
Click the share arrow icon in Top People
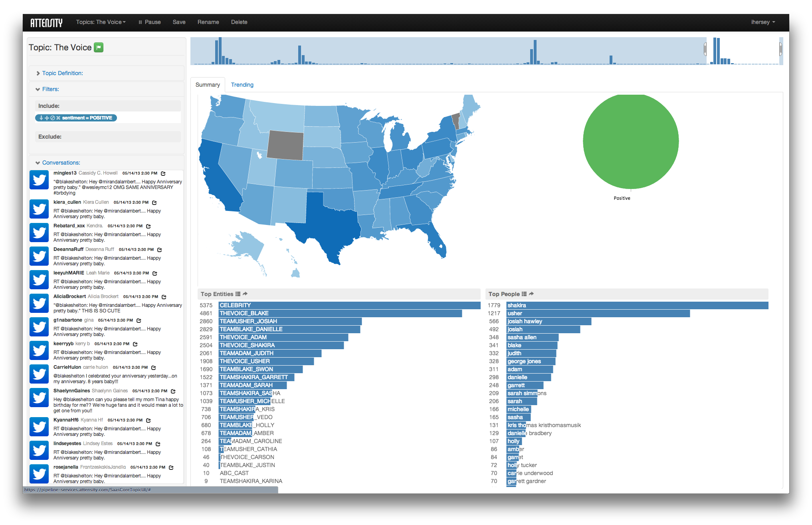531,294
